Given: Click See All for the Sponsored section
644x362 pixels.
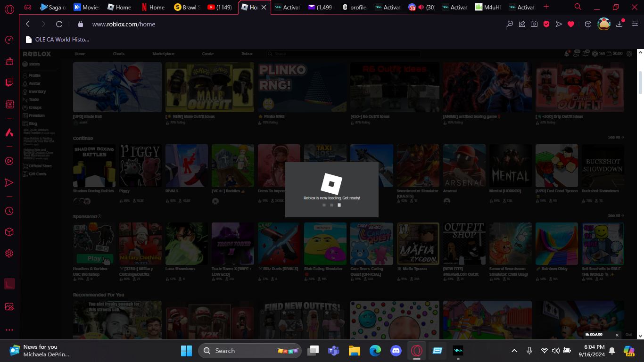Looking at the screenshot, I should [x=616, y=215].
